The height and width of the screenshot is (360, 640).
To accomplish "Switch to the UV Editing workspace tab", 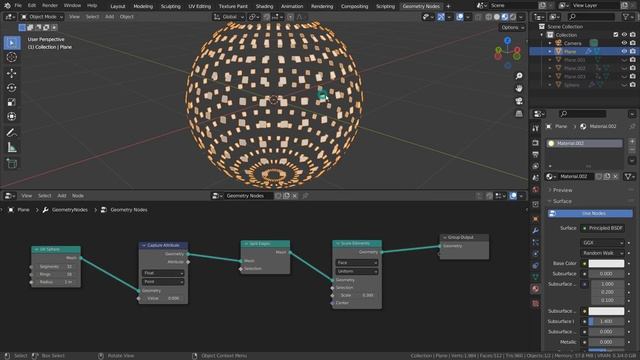I will point(200,6).
